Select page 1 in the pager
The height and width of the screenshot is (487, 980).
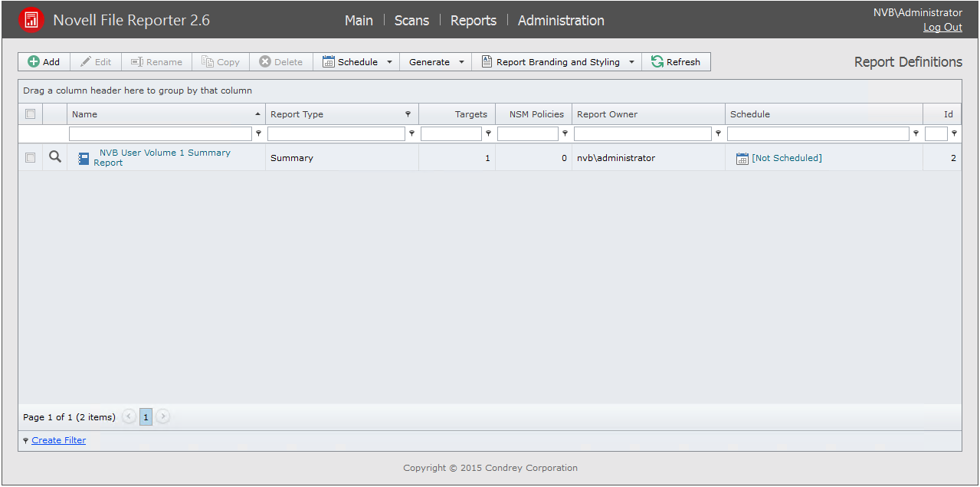146,416
